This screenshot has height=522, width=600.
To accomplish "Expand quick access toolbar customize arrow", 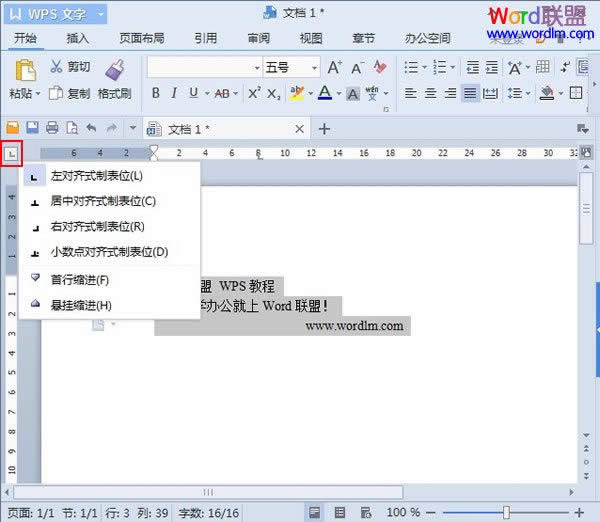I will (x=133, y=127).
